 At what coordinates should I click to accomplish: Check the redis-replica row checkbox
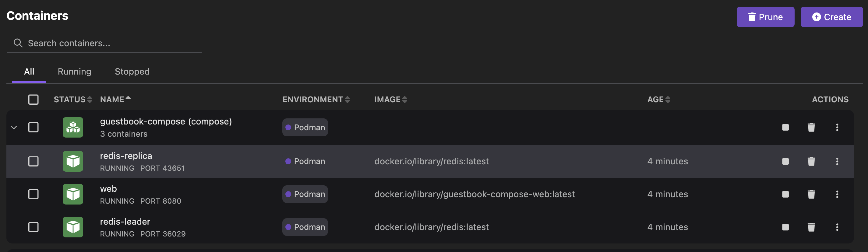tap(34, 161)
